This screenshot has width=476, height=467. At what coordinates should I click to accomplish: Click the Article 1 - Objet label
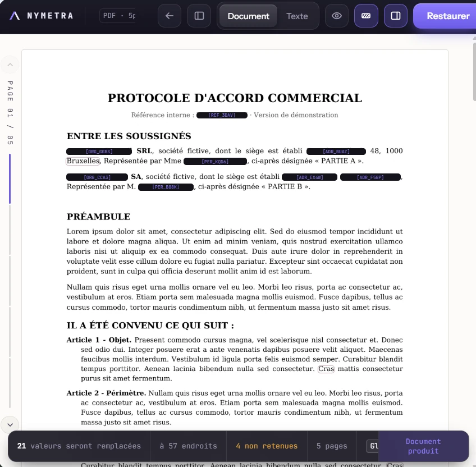[x=99, y=340]
